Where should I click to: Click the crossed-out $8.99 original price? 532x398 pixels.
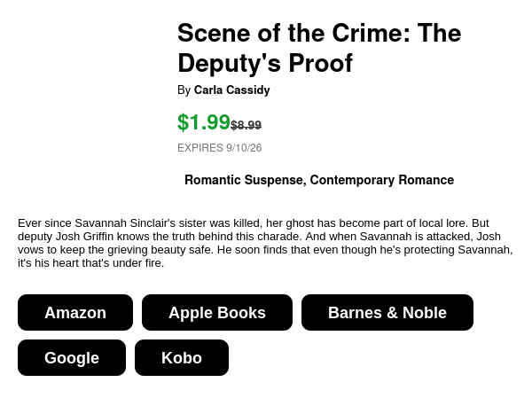tap(246, 125)
